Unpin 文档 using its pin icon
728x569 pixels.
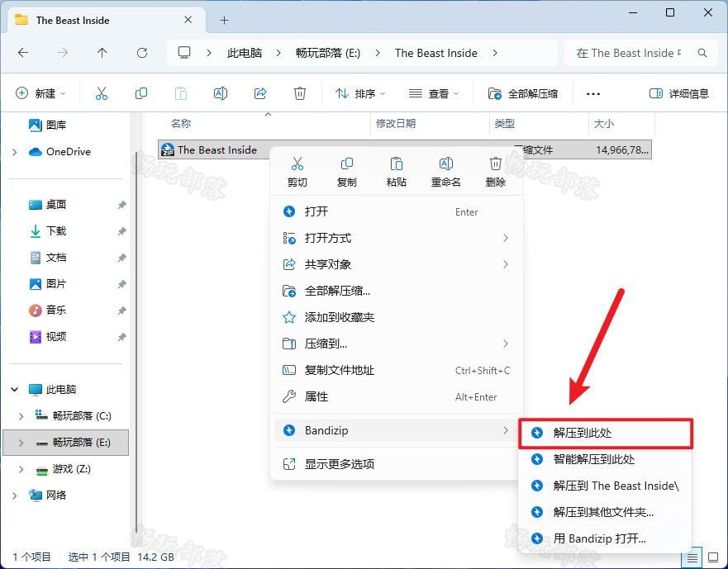(x=121, y=258)
